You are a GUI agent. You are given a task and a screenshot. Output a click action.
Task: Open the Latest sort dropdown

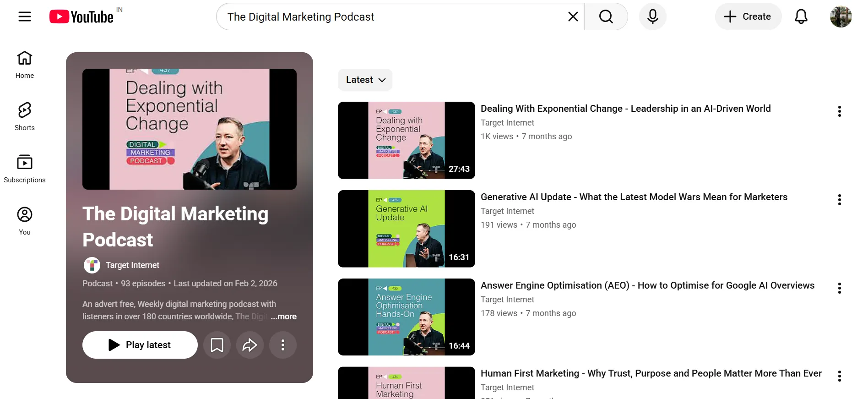[x=365, y=80]
